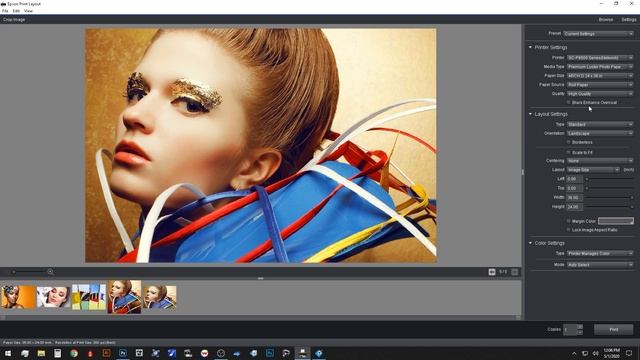Open the Layout dropdown showing Image Size
The image size is (640, 360).
coord(593,170)
